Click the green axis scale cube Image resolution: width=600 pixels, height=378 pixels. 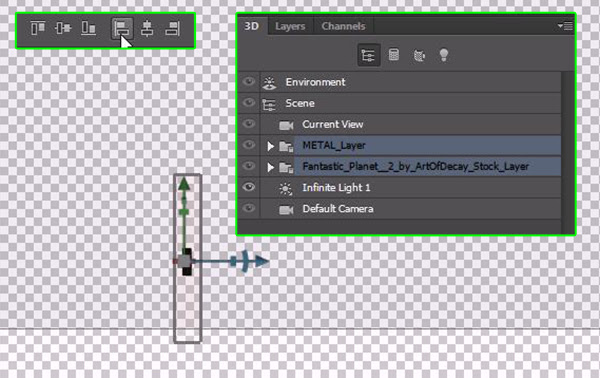coord(184,212)
